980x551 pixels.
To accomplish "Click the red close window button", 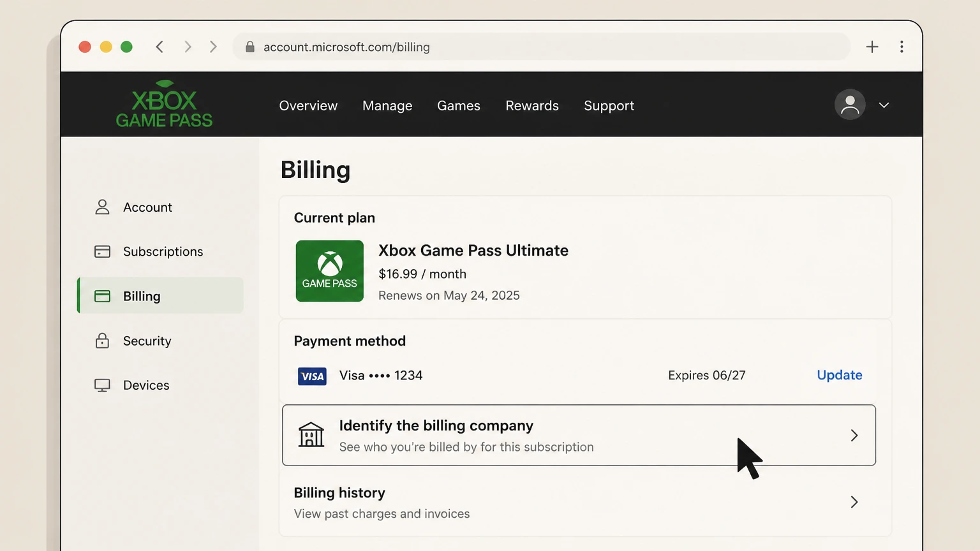I will point(85,47).
